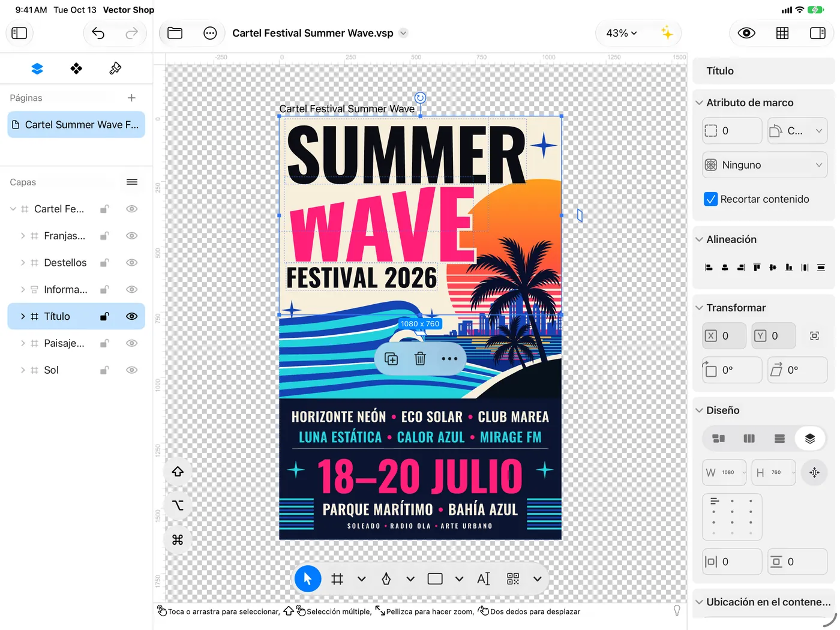
Task: Open the Ninguno dropdown
Action: point(765,165)
